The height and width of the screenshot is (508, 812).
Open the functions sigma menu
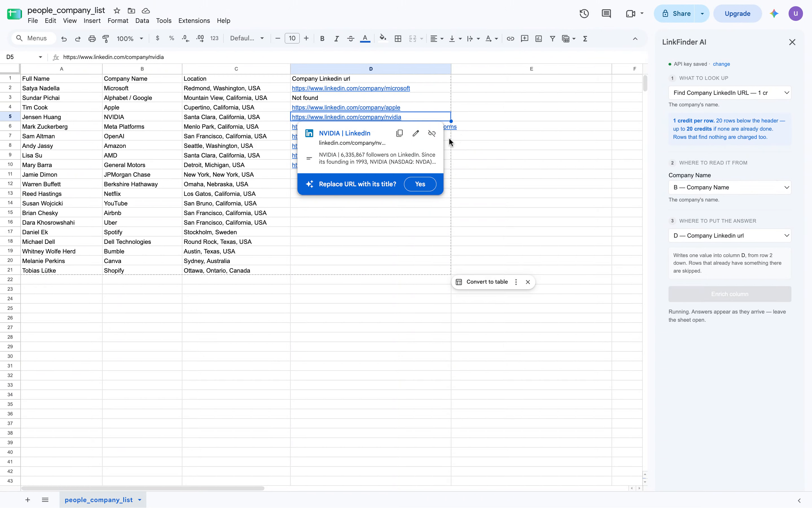(585, 39)
